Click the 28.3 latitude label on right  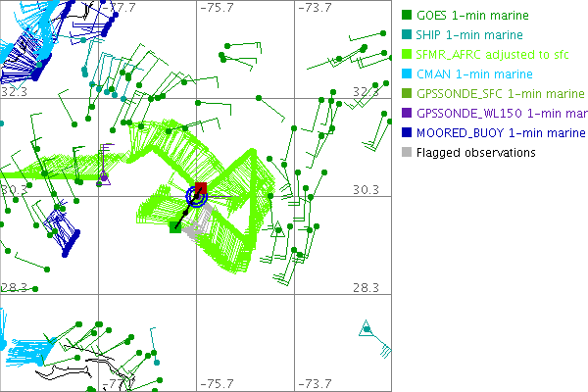coord(365,287)
